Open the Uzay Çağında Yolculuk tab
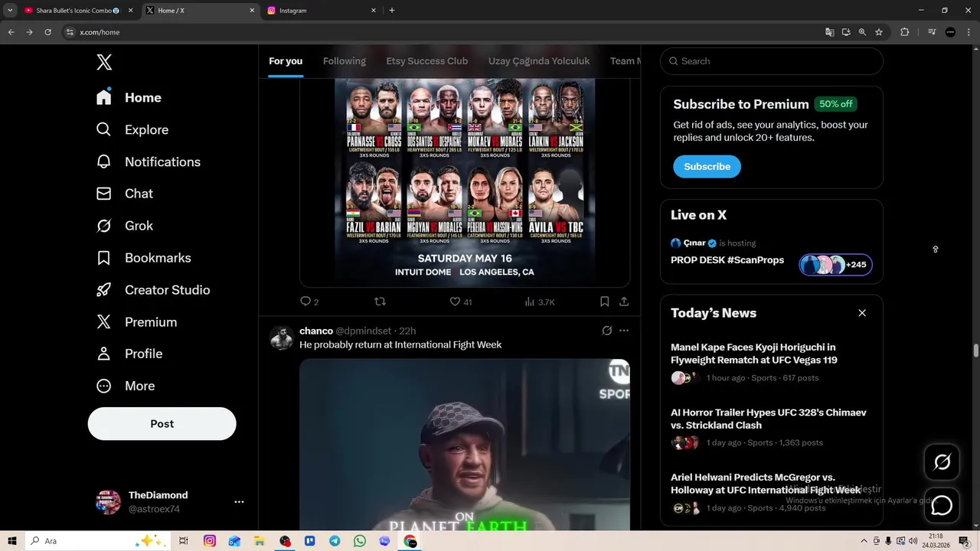980x551 pixels. (x=539, y=61)
